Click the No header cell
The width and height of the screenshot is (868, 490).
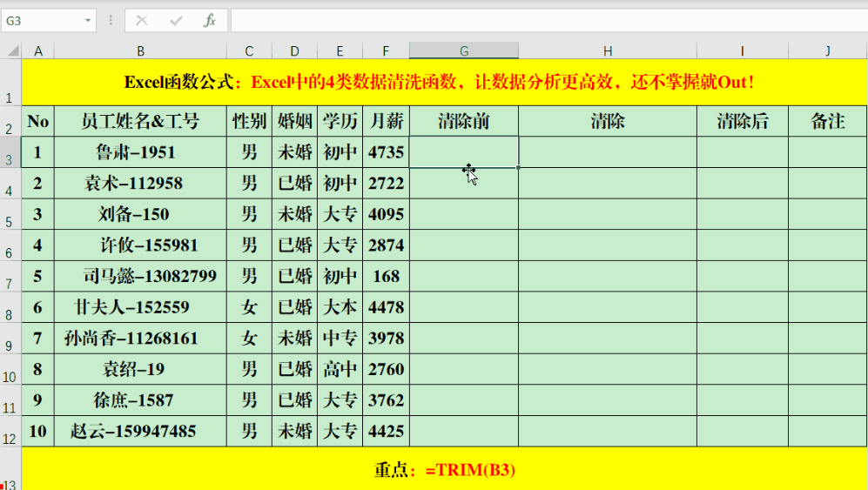pos(38,121)
